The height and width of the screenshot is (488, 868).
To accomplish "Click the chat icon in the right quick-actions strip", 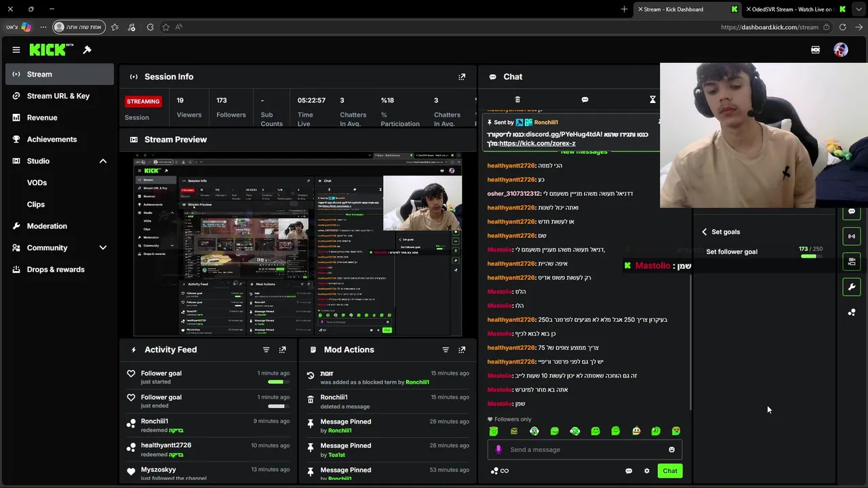I will pyautogui.click(x=852, y=211).
